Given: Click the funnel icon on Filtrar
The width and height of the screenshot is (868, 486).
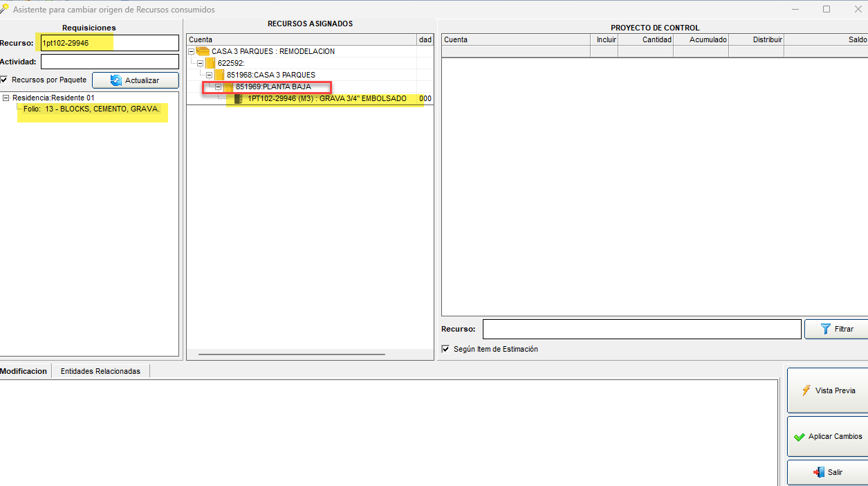Looking at the screenshot, I should (825, 329).
